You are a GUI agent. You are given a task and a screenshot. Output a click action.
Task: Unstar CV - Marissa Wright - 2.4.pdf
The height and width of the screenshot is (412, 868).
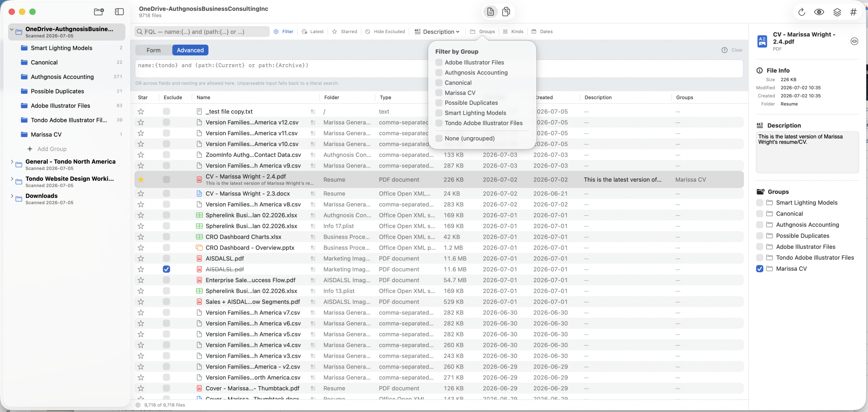[141, 180]
